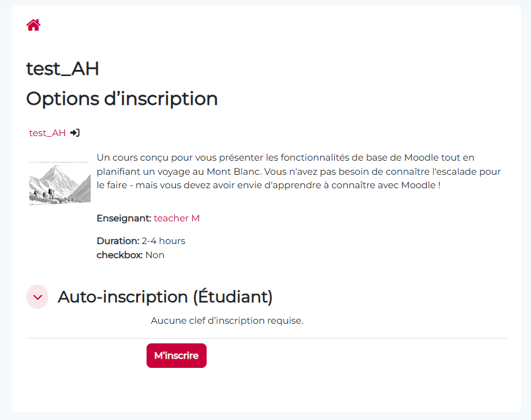Click the test_AH page title

(63, 69)
